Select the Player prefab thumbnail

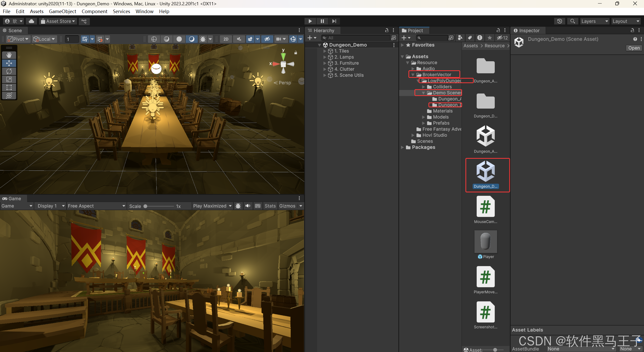pos(485,242)
